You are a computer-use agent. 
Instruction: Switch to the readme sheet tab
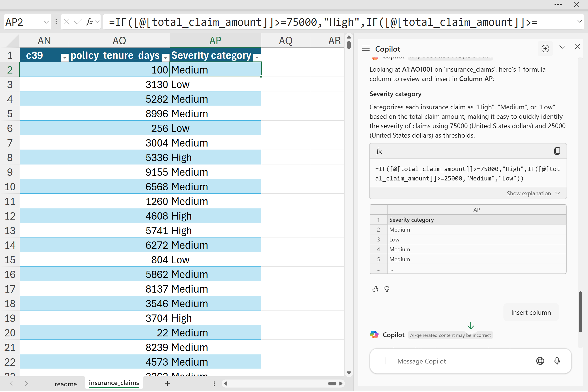(66, 384)
